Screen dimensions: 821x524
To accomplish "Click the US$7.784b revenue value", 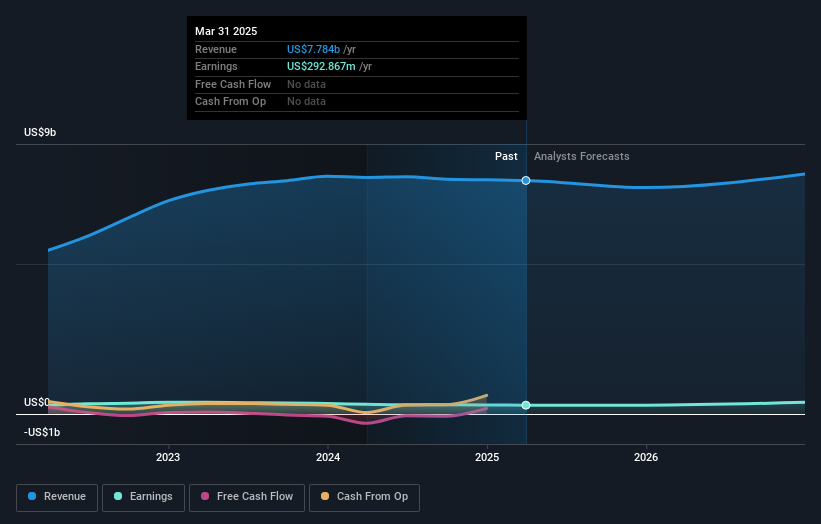I will point(313,49).
